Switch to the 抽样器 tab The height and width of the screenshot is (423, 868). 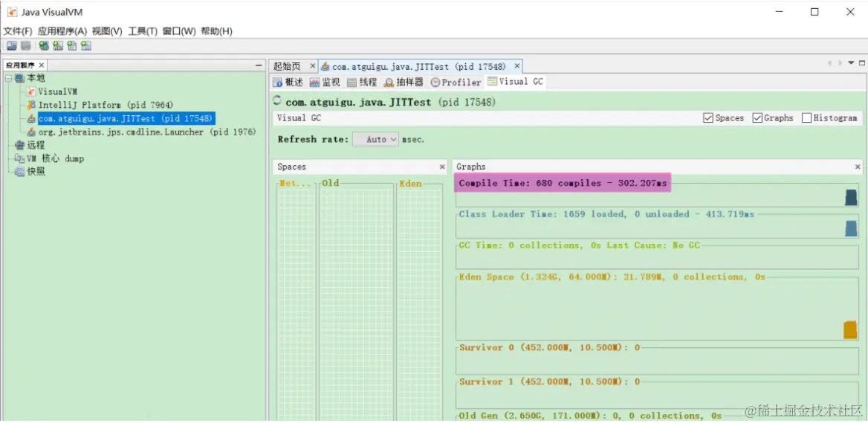[404, 83]
